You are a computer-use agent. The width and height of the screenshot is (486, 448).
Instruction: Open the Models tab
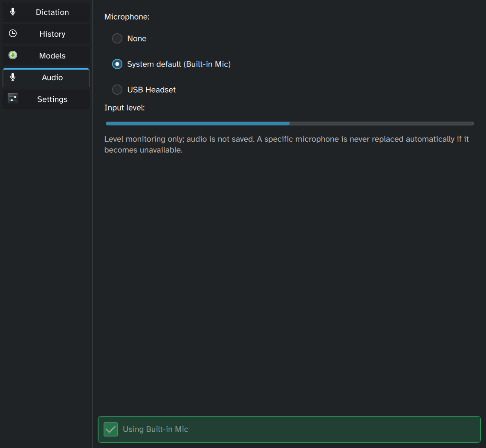click(46, 55)
